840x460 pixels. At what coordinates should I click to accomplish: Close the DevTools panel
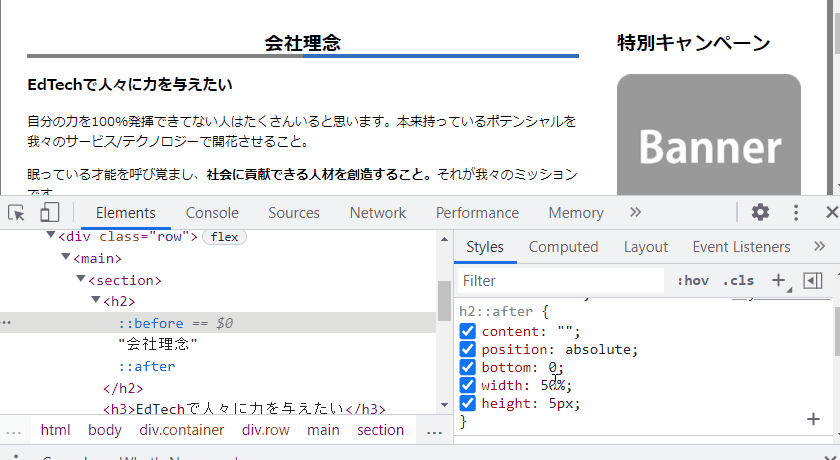[x=832, y=213]
